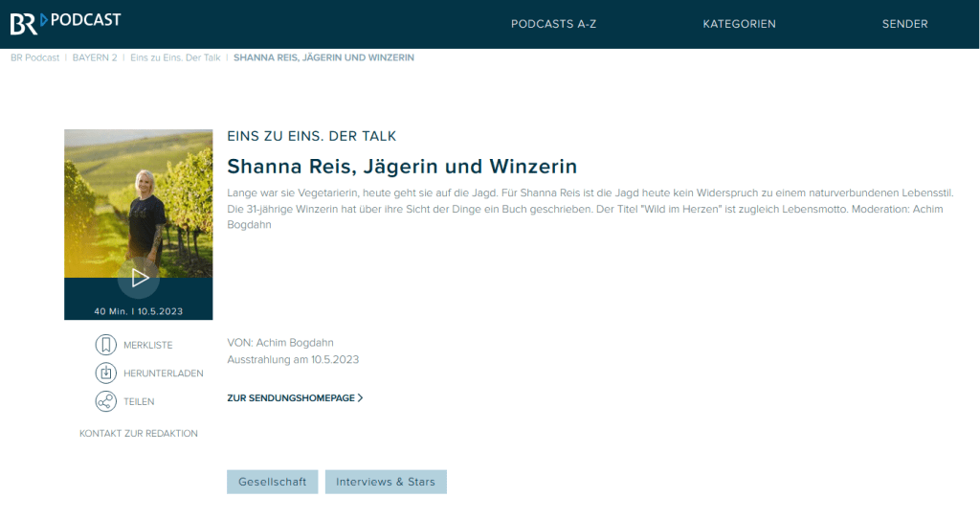Click Zur Sendungshomepage link

tap(291, 397)
